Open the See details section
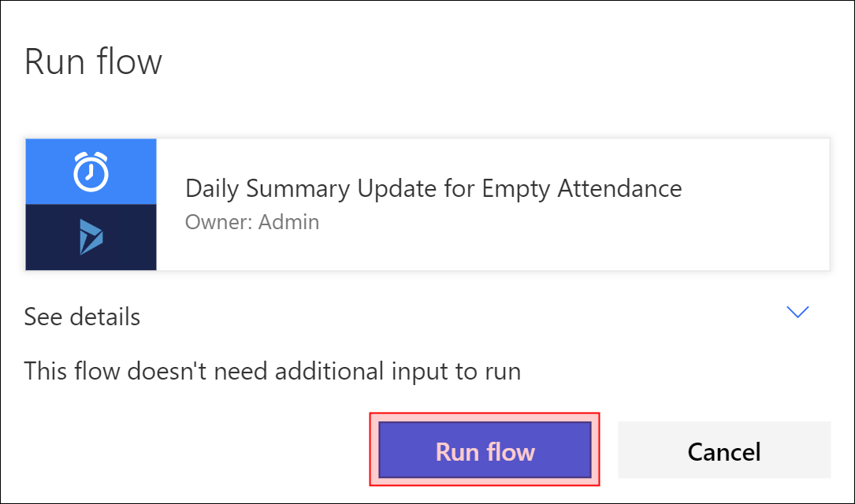This screenshot has width=855, height=504. click(82, 317)
